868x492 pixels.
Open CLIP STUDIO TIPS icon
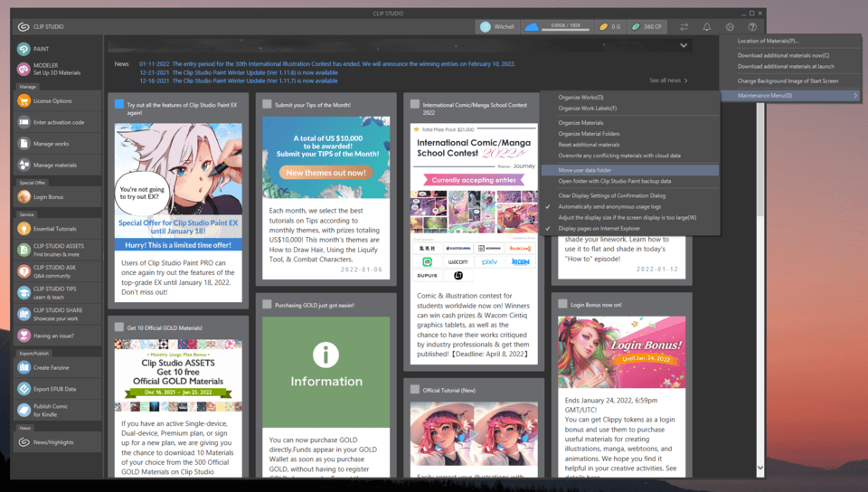click(24, 293)
